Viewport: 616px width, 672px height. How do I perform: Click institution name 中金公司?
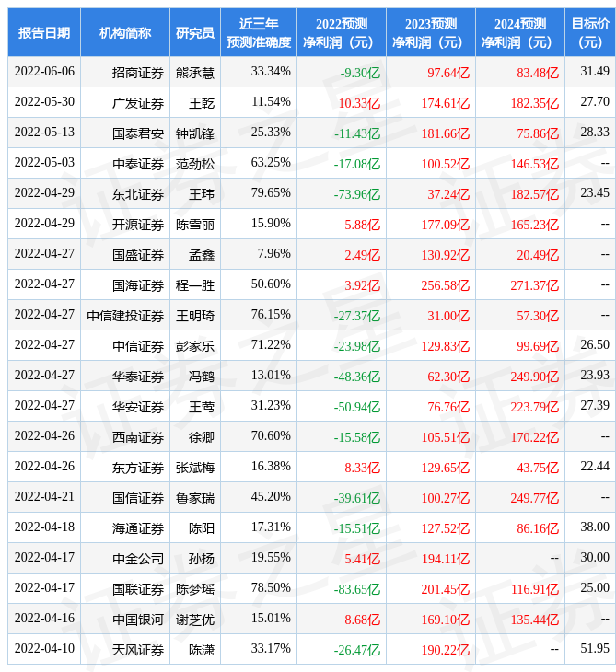(x=138, y=560)
